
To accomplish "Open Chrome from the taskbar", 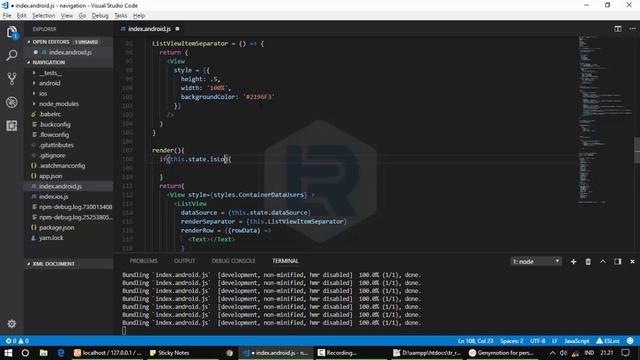I will 230,353.
